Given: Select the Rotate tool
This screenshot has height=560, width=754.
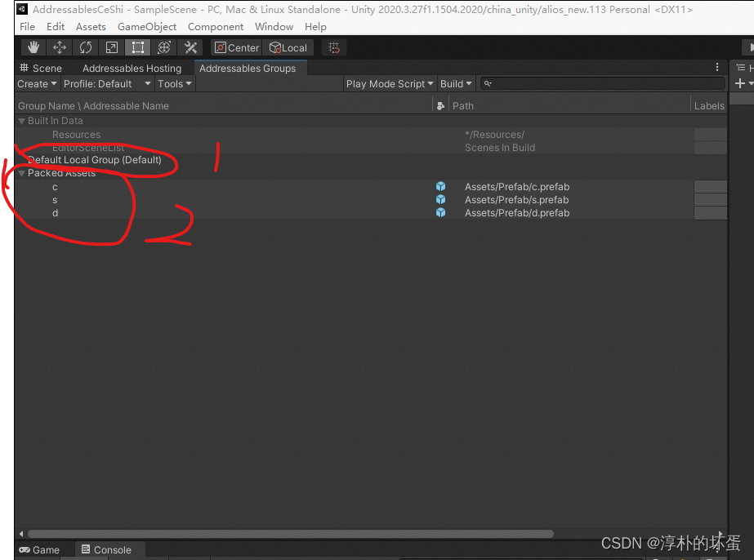Looking at the screenshot, I should coord(86,47).
